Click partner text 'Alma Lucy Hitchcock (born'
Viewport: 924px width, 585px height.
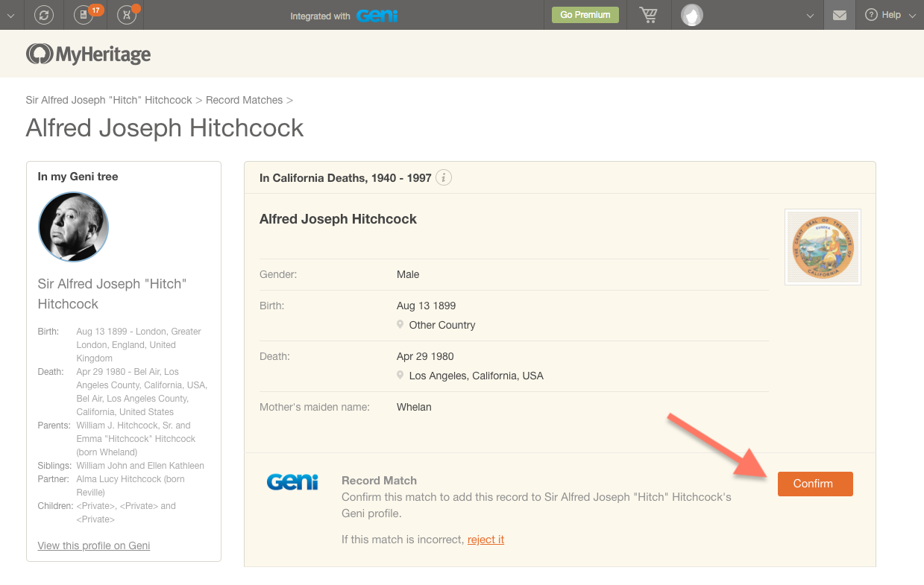[131, 479]
